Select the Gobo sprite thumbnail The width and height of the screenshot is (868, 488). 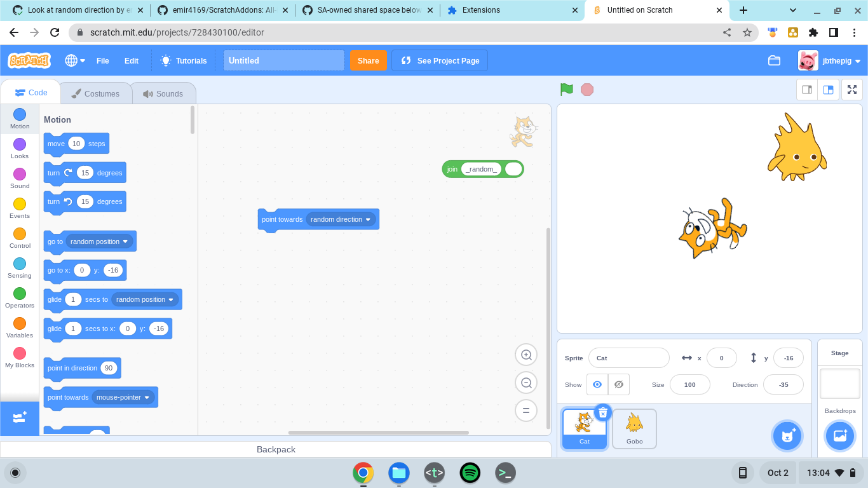pyautogui.click(x=634, y=427)
